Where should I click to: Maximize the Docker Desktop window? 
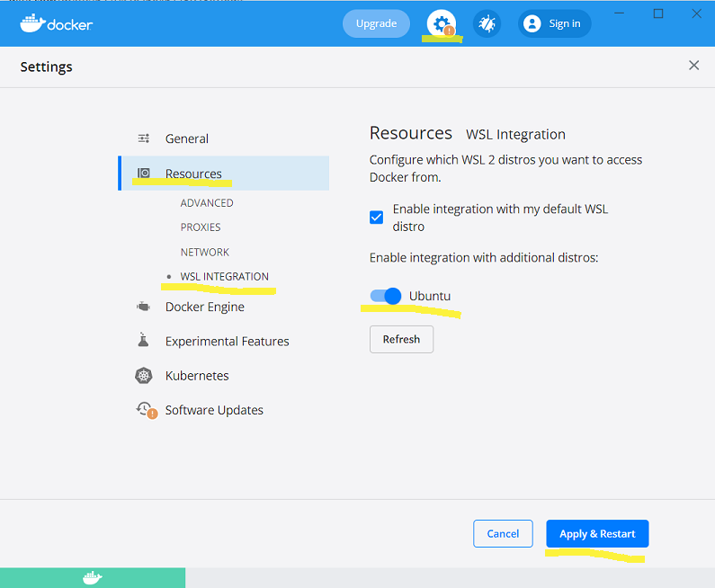coord(658,13)
